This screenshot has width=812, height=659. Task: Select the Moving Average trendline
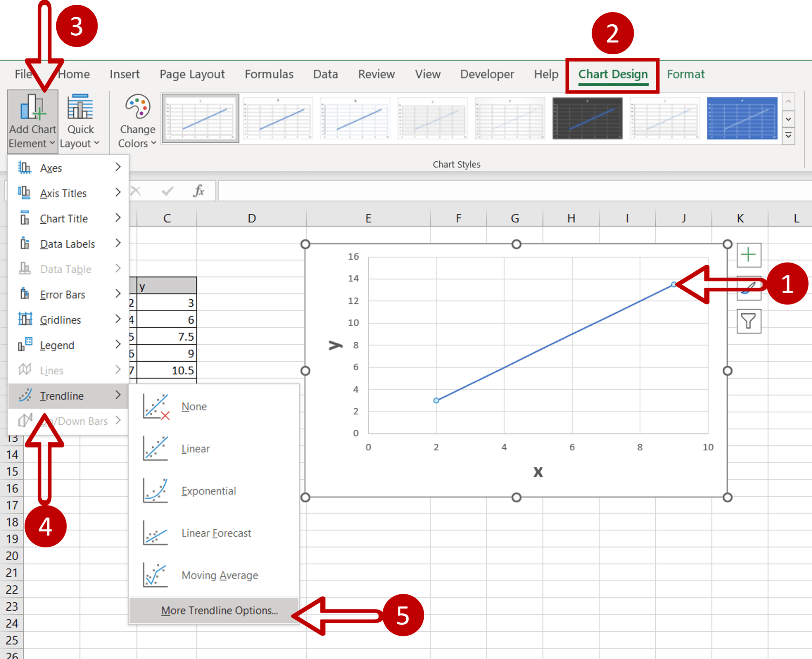click(219, 575)
